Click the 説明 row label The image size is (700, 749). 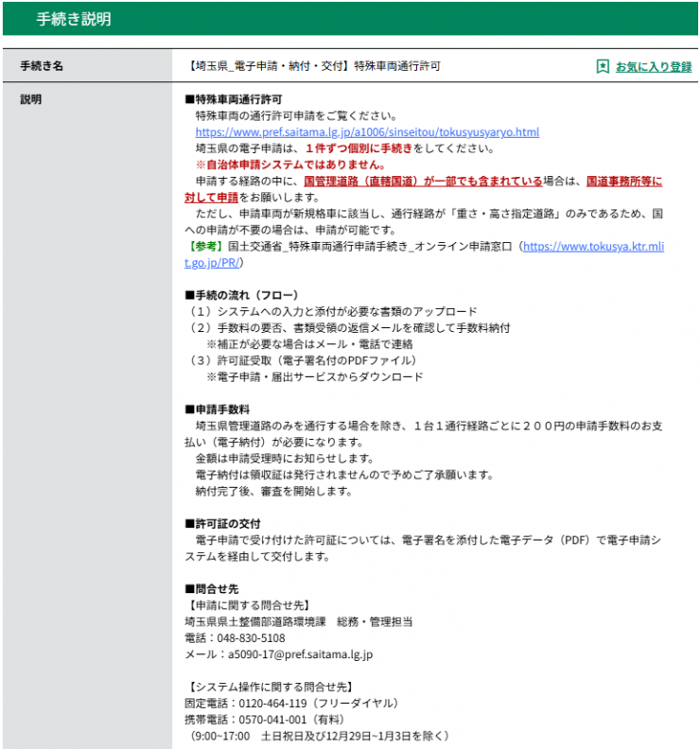30,99
